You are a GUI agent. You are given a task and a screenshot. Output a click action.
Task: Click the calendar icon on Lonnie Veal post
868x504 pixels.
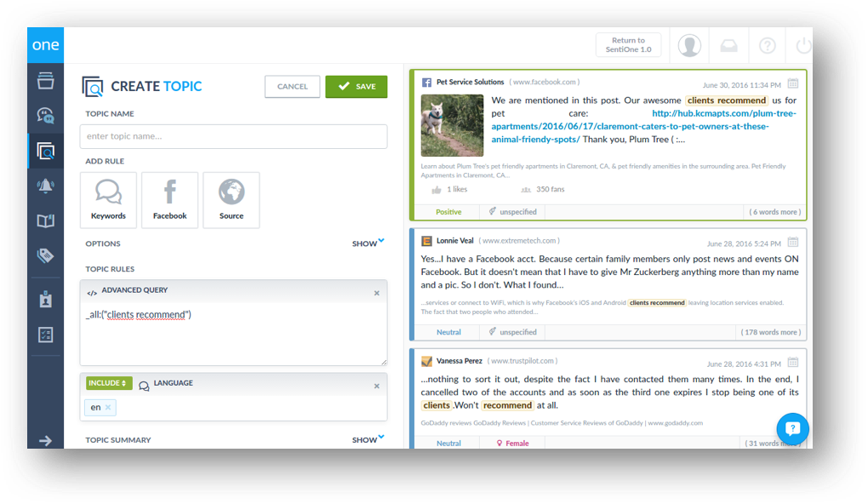point(793,242)
